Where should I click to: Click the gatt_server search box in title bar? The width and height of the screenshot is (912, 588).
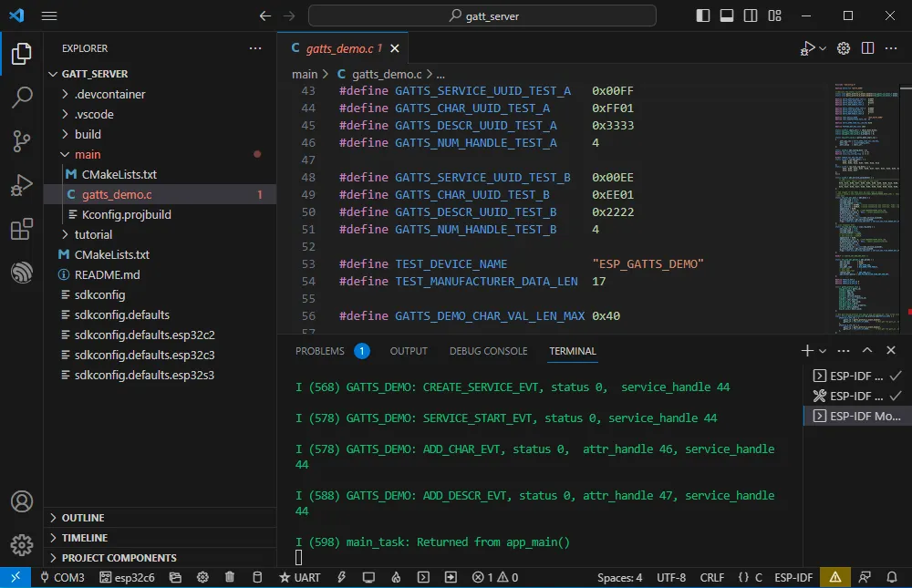point(482,15)
